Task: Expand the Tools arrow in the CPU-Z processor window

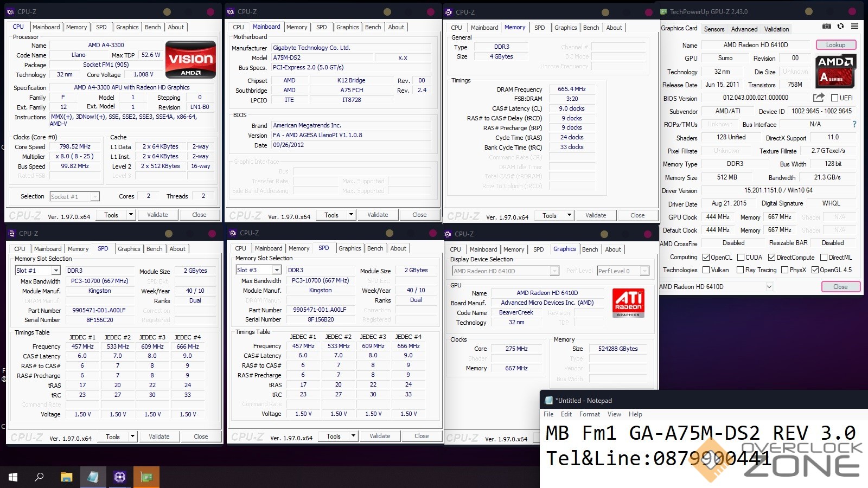Action: tap(131, 215)
